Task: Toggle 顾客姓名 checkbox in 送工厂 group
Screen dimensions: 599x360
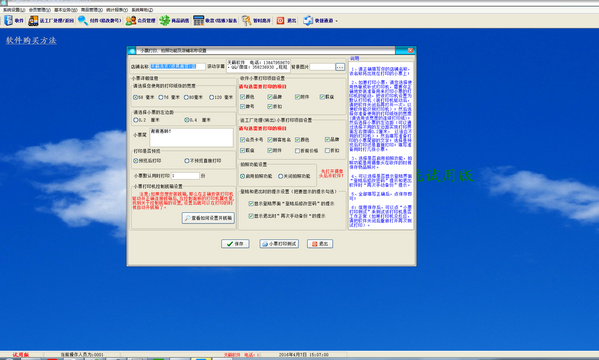Action: 270,140
